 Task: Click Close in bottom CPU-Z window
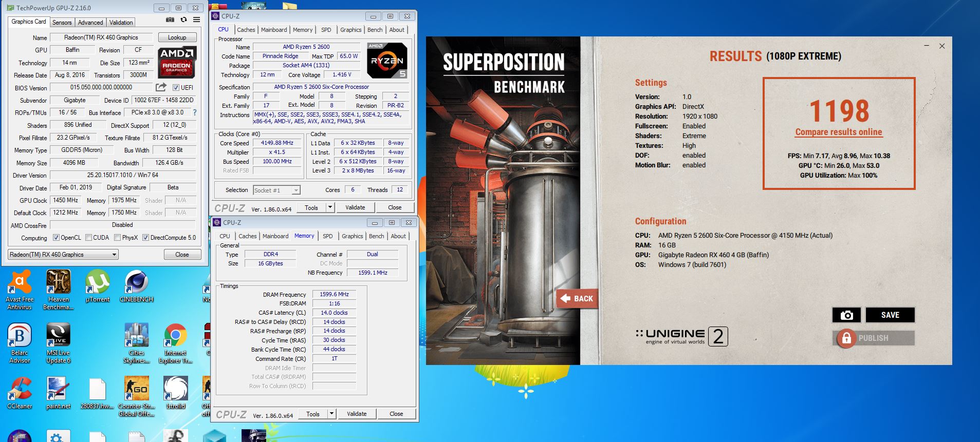click(x=396, y=414)
